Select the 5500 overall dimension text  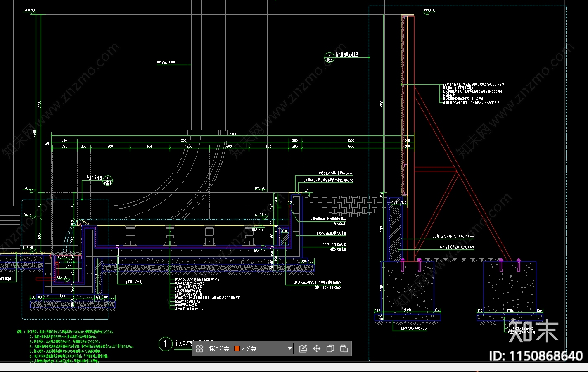click(232, 134)
